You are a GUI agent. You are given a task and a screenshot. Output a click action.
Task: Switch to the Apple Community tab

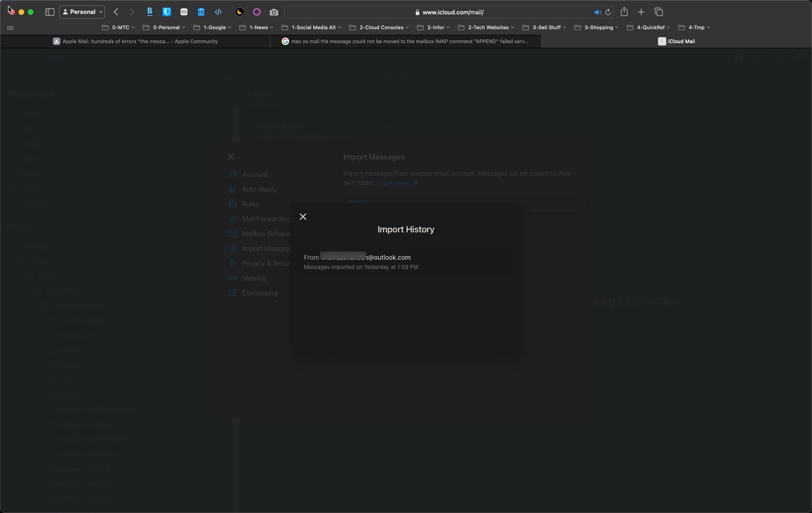pyautogui.click(x=135, y=41)
